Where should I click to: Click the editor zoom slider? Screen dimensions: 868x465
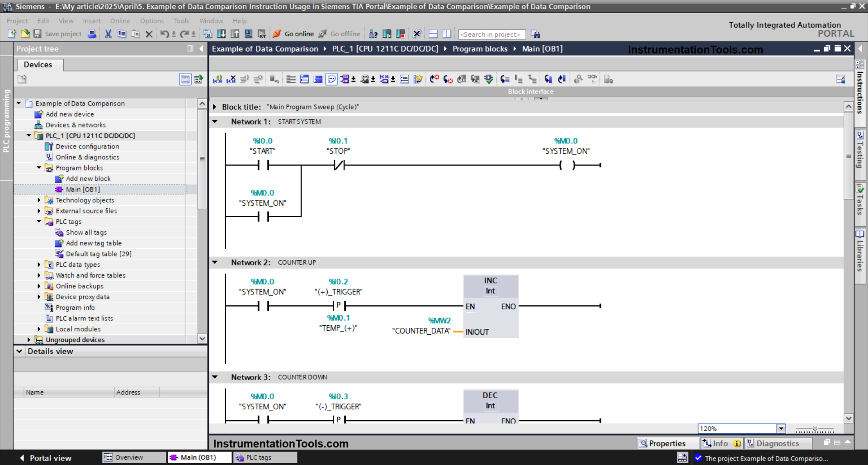point(815,429)
